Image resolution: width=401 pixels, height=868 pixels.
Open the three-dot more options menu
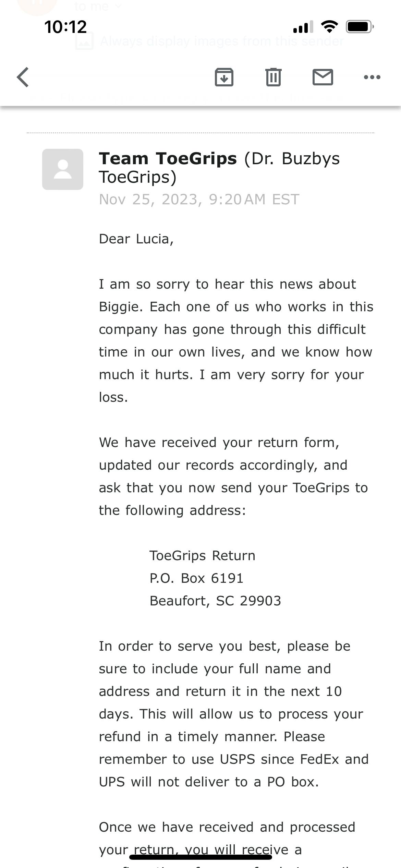click(372, 77)
